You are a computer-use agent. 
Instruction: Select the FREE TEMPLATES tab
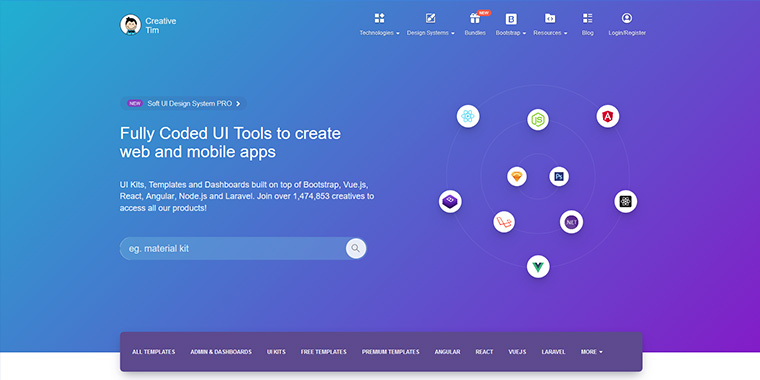click(x=323, y=352)
